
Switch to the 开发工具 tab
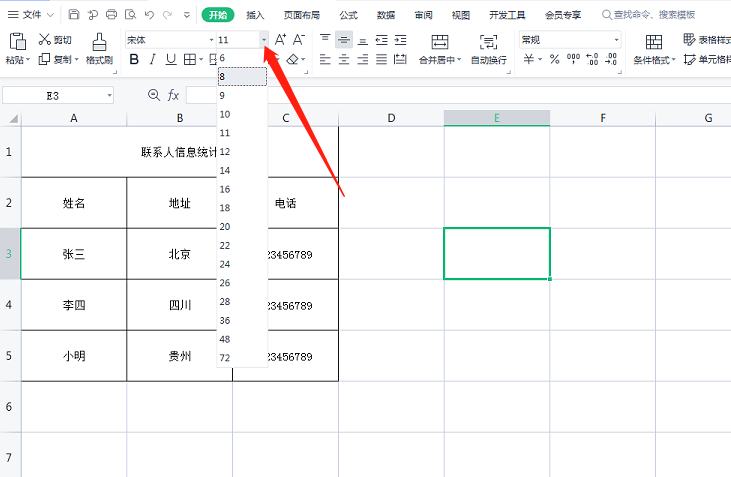pyautogui.click(x=507, y=15)
